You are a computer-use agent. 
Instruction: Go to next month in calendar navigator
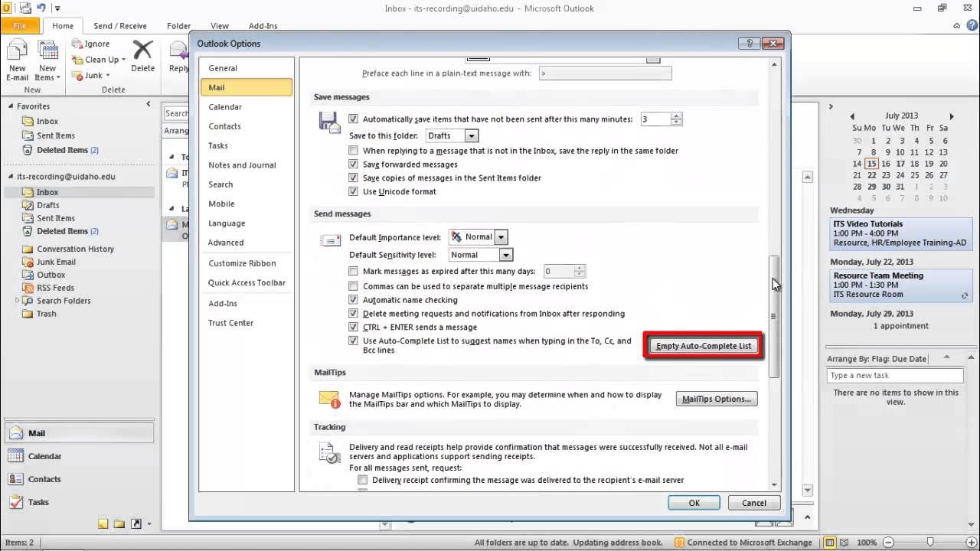click(x=952, y=116)
